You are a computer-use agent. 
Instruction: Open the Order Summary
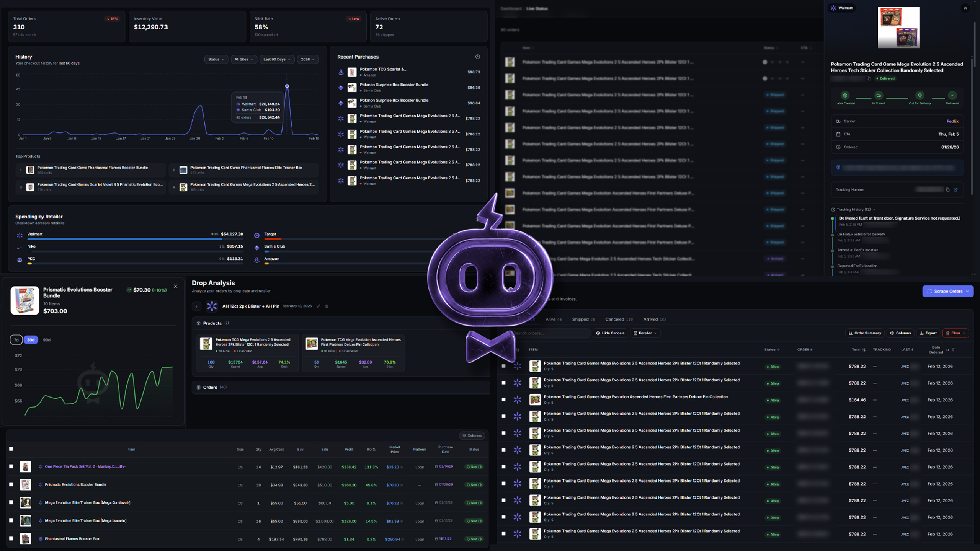[865, 333]
